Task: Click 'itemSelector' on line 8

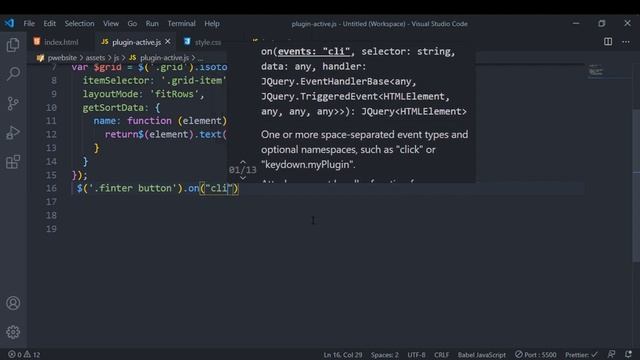Action: [x=116, y=81]
